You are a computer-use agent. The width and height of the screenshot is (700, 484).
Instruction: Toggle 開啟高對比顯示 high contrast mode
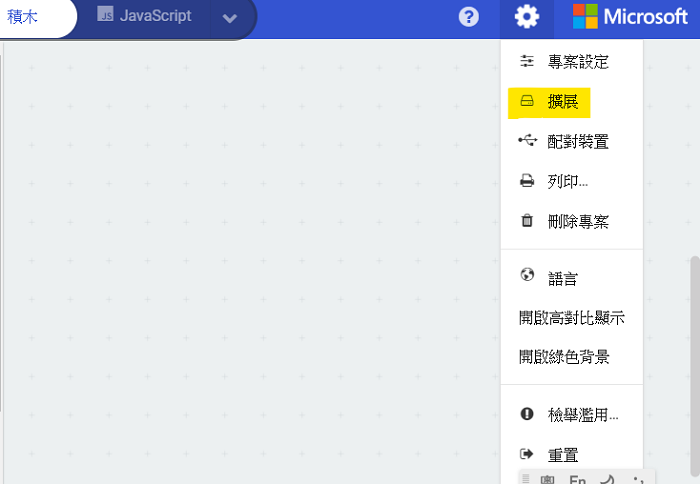(x=571, y=318)
